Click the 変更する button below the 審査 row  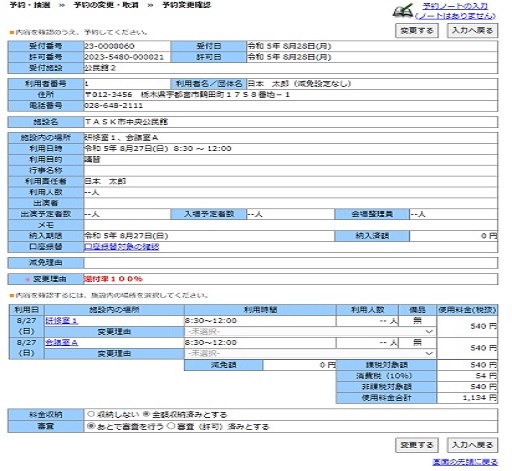coord(417,445)
